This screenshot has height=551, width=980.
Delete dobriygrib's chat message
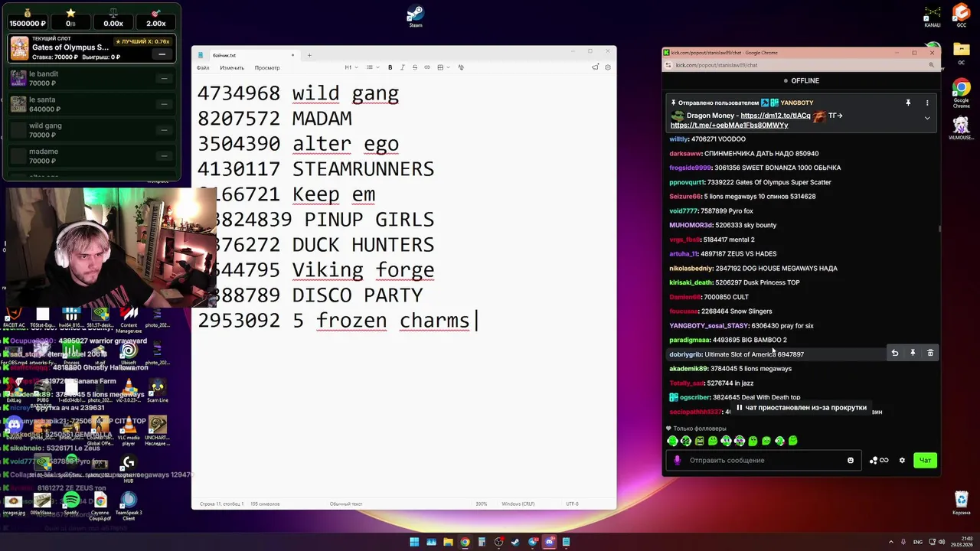pyautogui.click(x=930, y=353)
